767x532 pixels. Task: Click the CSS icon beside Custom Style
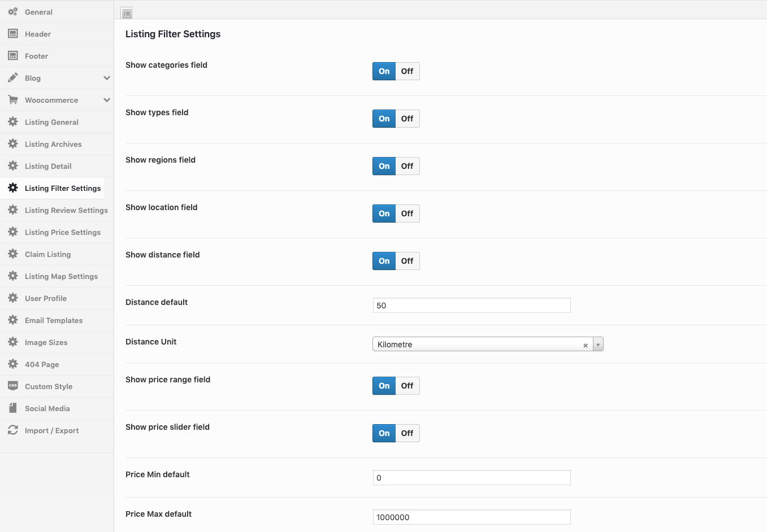[12, 386]
